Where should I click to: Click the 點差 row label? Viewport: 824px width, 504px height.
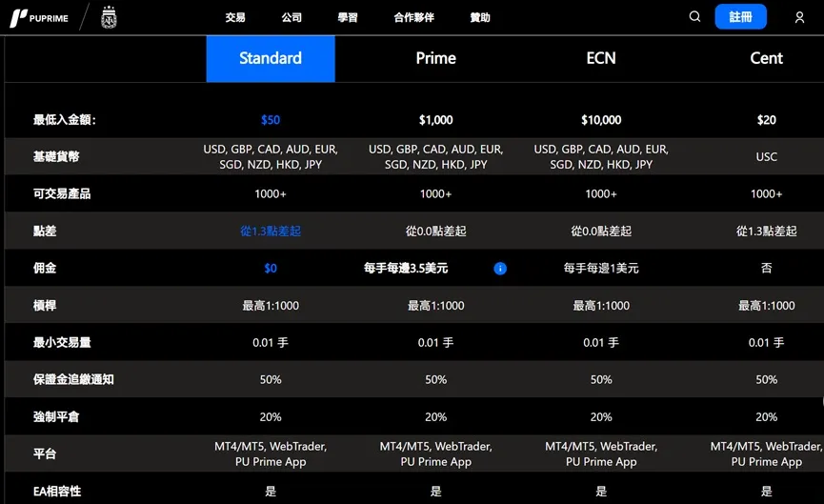[x=45, y=232]
